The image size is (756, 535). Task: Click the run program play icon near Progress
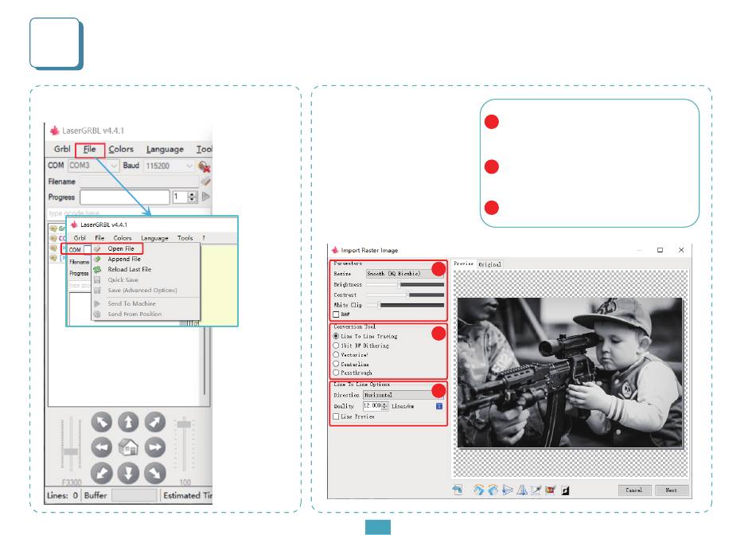(206, 197)
